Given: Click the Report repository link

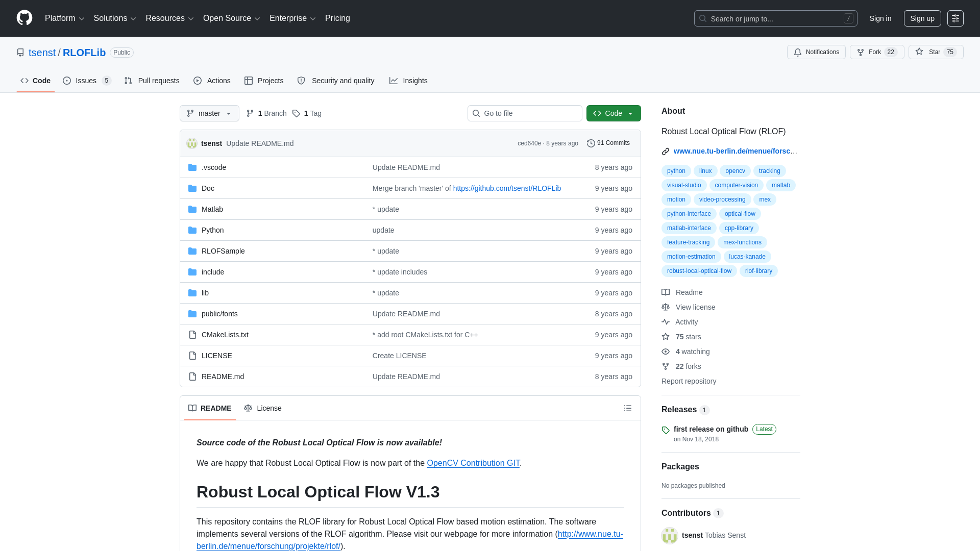Looking at the screenshot, I should pyautogui.click(x=689, y=381).
